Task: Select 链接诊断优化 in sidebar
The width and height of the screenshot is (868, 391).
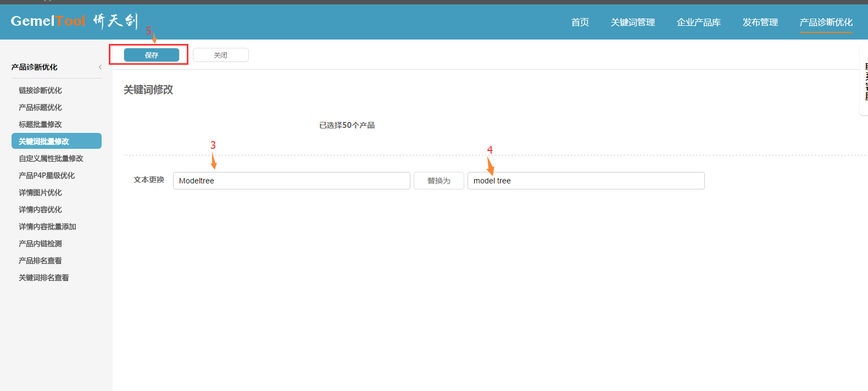Action: 40,90
